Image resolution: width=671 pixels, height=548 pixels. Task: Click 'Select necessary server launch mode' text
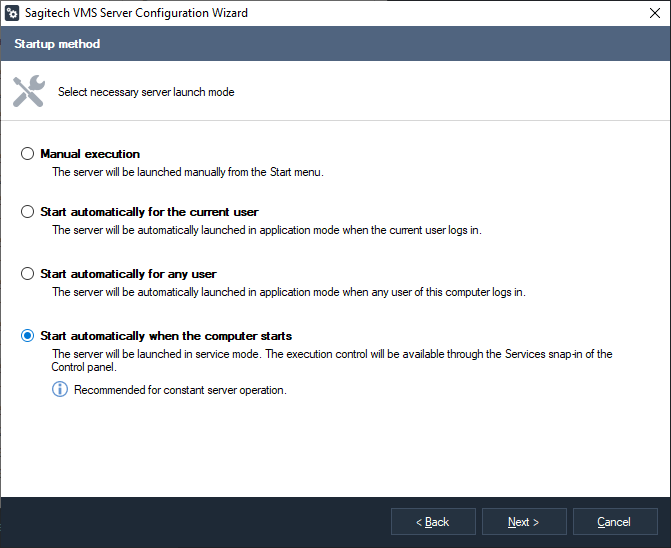coord(146,92)
